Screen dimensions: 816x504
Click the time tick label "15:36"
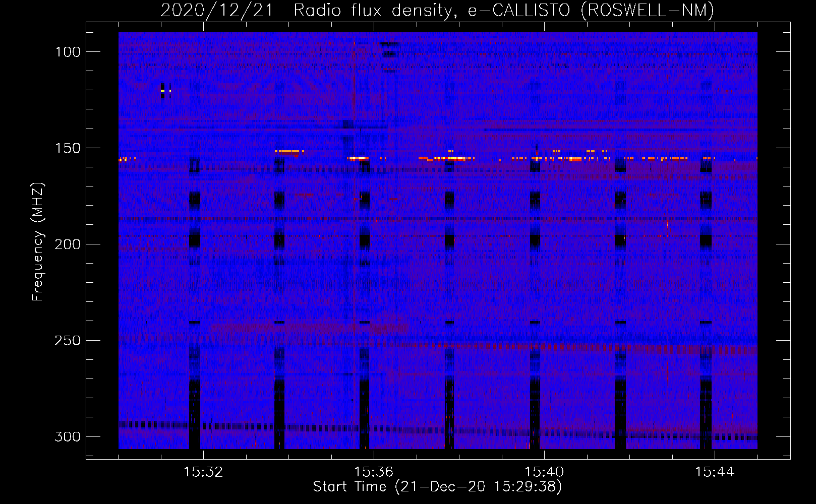(374, 472)
